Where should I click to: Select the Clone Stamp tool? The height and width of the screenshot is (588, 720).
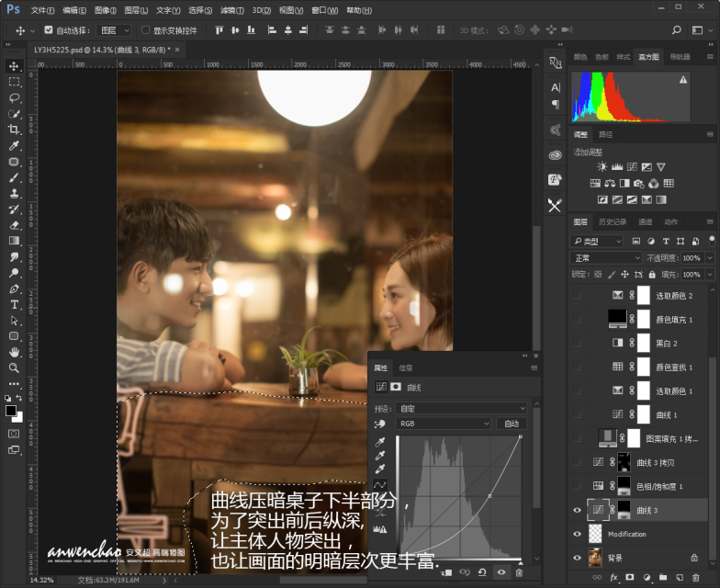pos(14,193)
